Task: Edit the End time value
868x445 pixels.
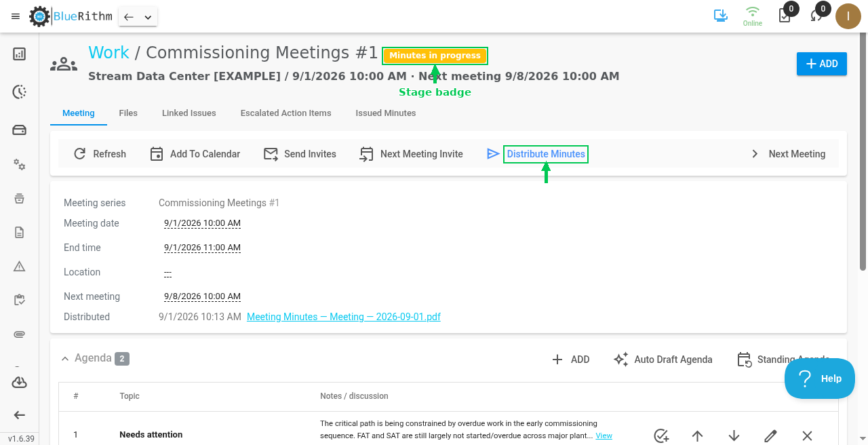Action: tap(202, 248)
